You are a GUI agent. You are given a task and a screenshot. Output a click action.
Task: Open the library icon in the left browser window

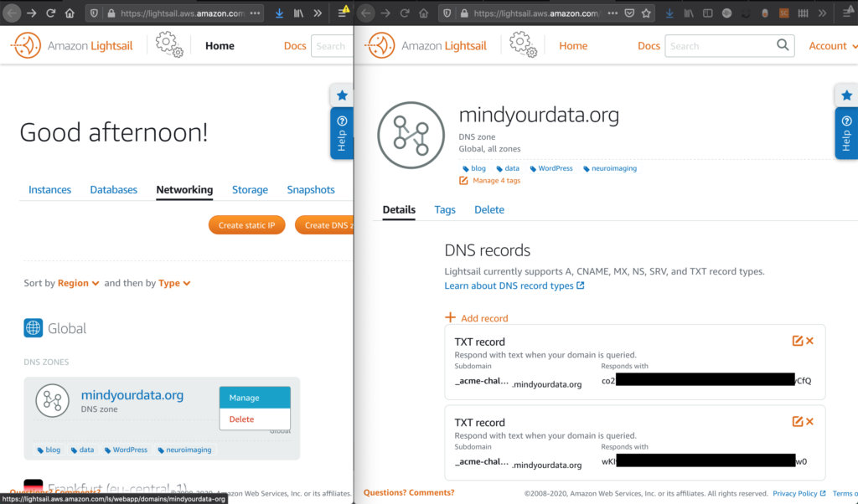[x=298, y=13]
